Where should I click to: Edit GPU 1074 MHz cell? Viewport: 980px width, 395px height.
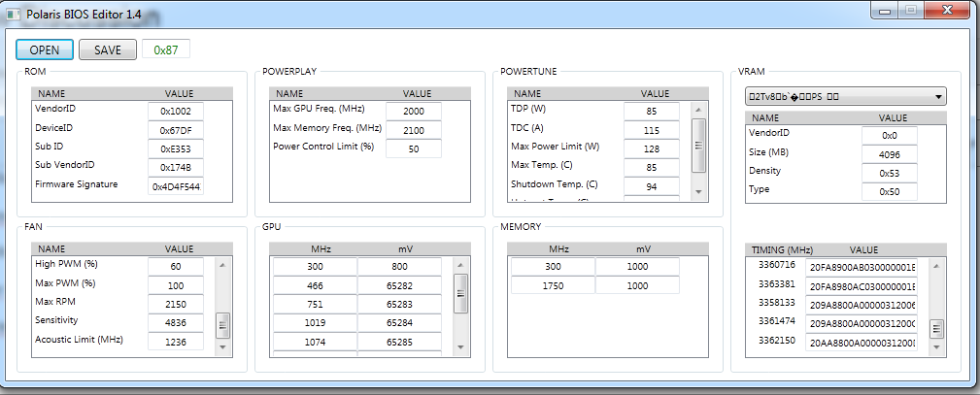point(315,342)
